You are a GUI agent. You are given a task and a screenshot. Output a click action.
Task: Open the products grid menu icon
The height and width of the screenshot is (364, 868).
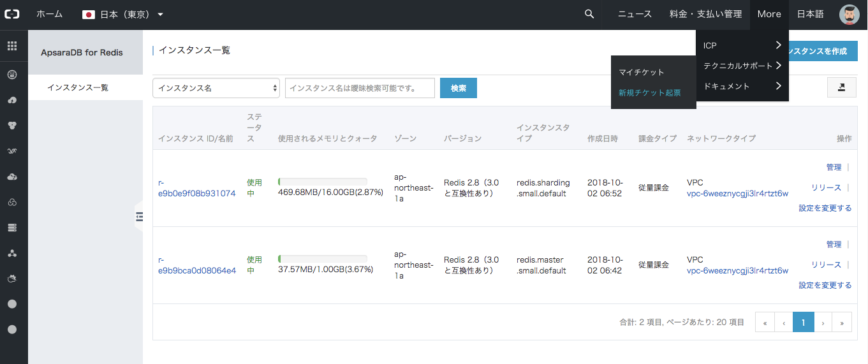pyautogui.click(x=12, y=46)
